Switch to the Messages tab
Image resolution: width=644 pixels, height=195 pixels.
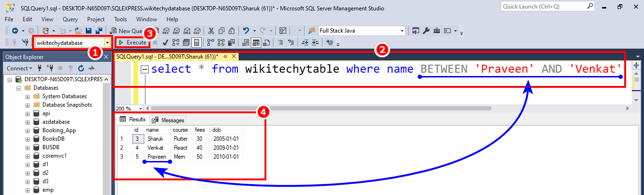168,120
